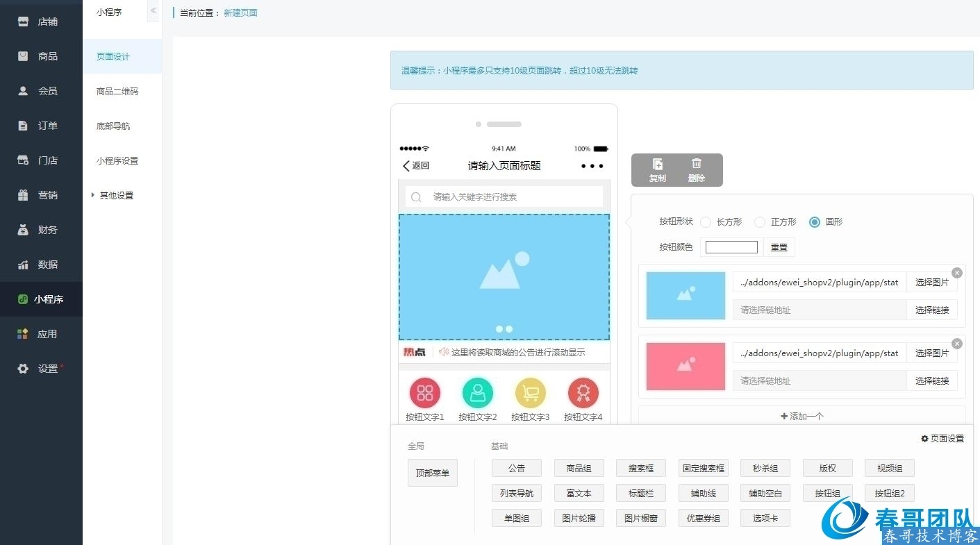Click the 新建页面 breadcrumb link

pyautogui.click(x=240, y=13)
